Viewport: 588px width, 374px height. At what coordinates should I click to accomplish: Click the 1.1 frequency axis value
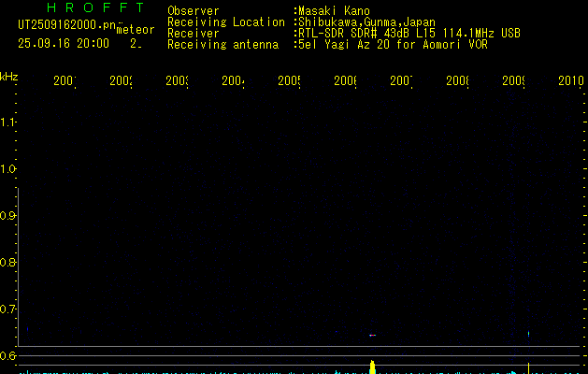pyautogui.click(x=7, y=122)
